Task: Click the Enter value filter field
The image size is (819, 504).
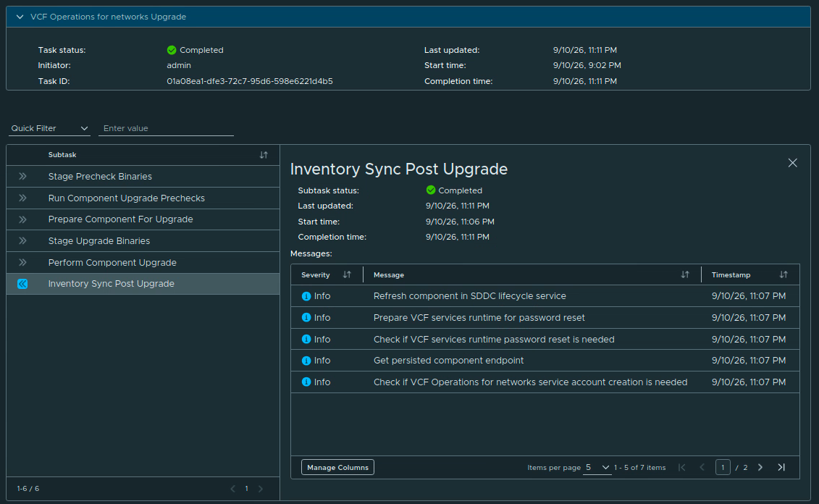Action: (x=166, y=128)
